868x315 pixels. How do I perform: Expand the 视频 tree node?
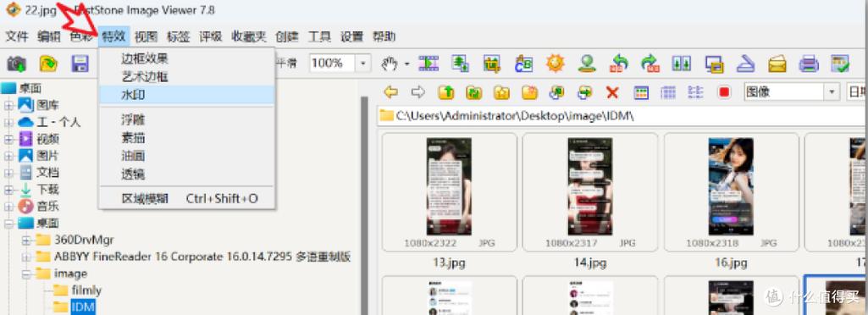pos(8,139)
